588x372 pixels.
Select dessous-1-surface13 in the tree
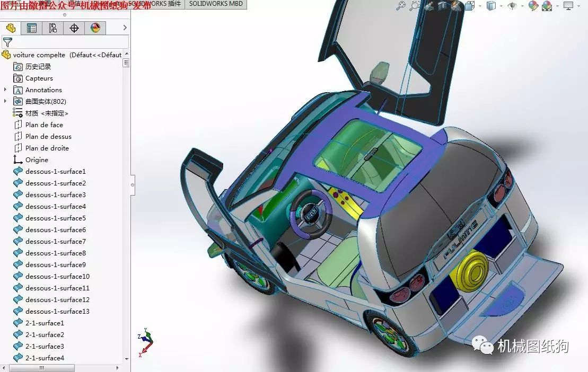point(51,311)
